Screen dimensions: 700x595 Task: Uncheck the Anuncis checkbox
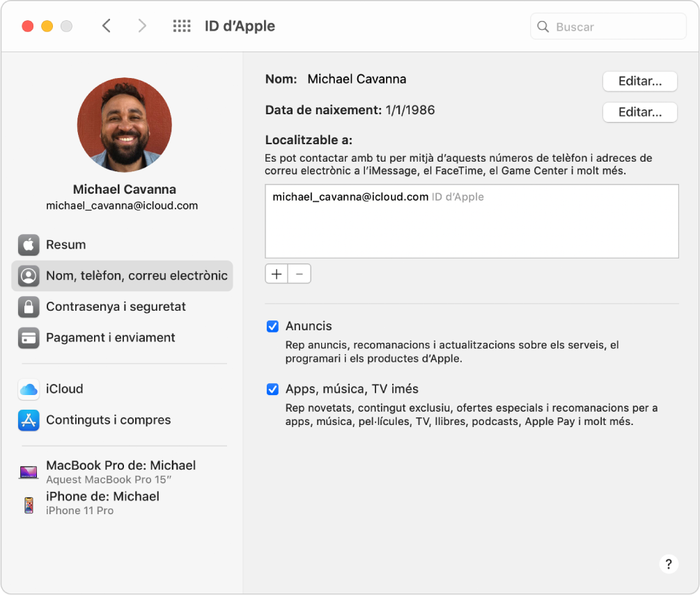pyautogui.click(x=273, y=327)
